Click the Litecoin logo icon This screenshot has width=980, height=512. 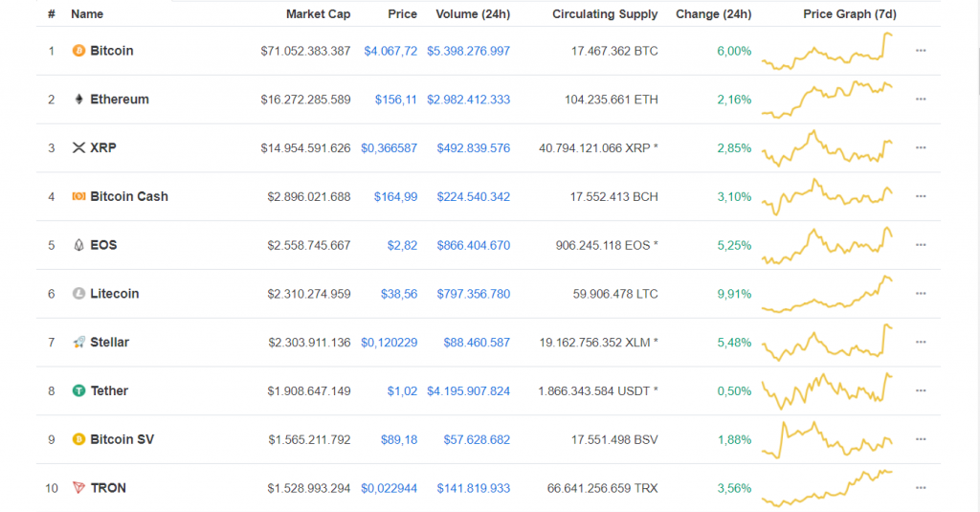pyautogui.click(x=78, y=293)
